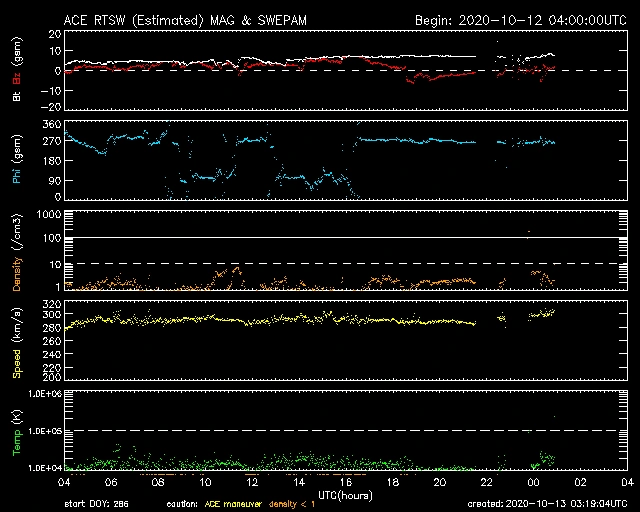
Task: Click the "280" tick on the Speed axis
Action: coord(52,328)
